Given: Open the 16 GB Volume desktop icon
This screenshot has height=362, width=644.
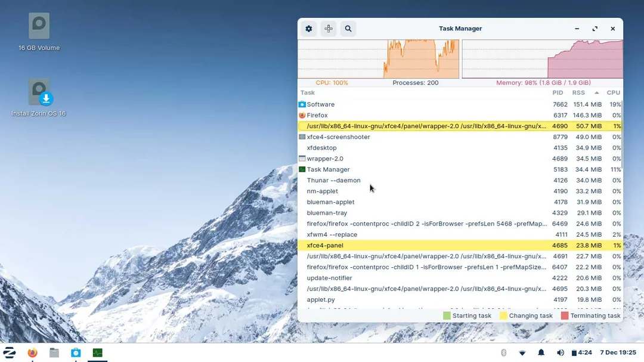Looking at the screenshot, I should pyautogui.click(x=39, y=32).
